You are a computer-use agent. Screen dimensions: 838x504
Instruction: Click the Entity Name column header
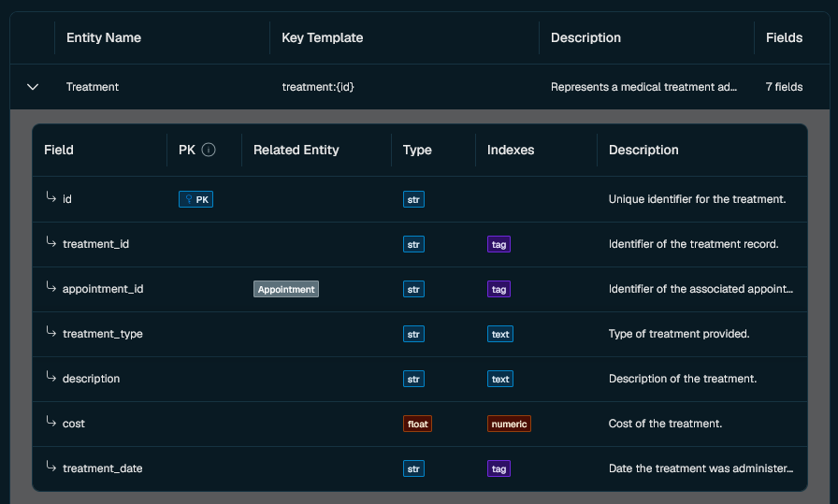point(104,37)
